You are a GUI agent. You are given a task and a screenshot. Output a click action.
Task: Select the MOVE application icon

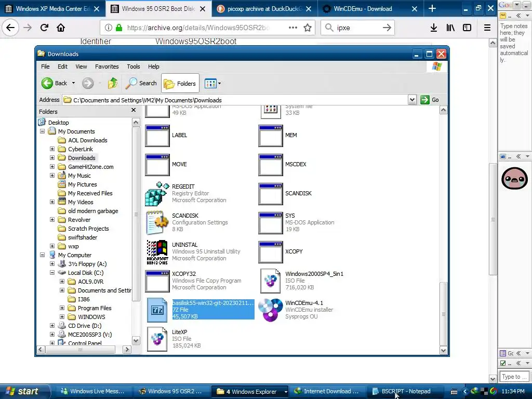click(157, 165)
